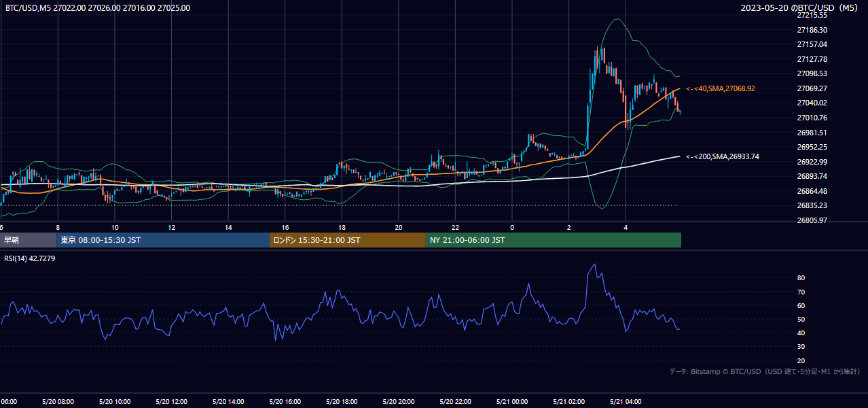Click price axis label 27010.76

[812, 118]
